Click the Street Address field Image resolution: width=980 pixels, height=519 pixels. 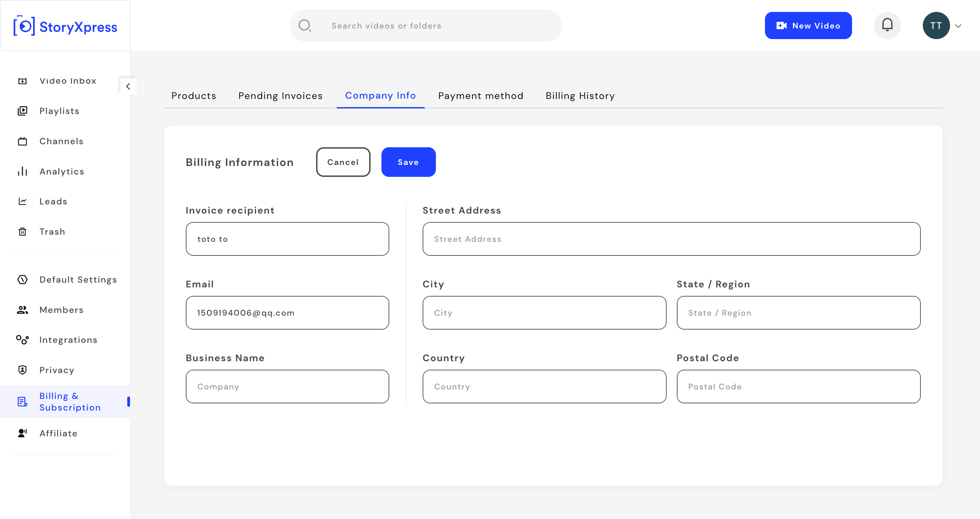(x=671, y=239)
